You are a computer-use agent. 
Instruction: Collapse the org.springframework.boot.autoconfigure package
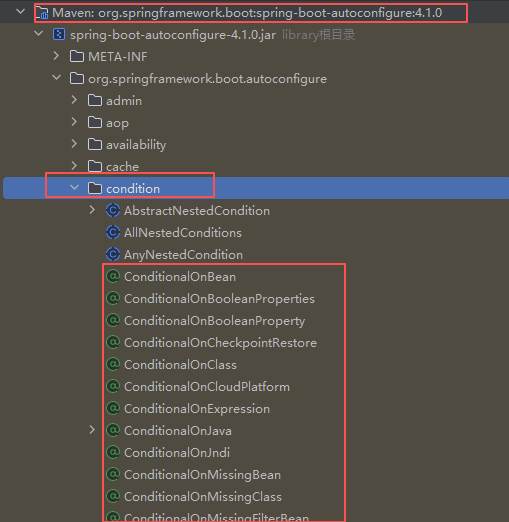coord(57,78)
